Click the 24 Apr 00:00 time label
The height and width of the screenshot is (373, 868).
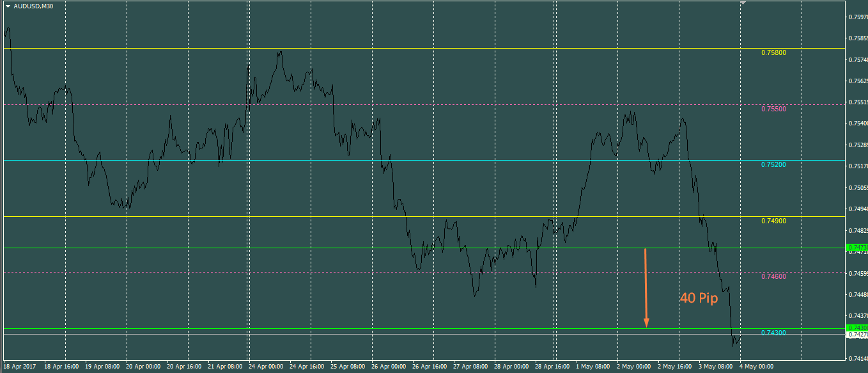coord(267,367)
